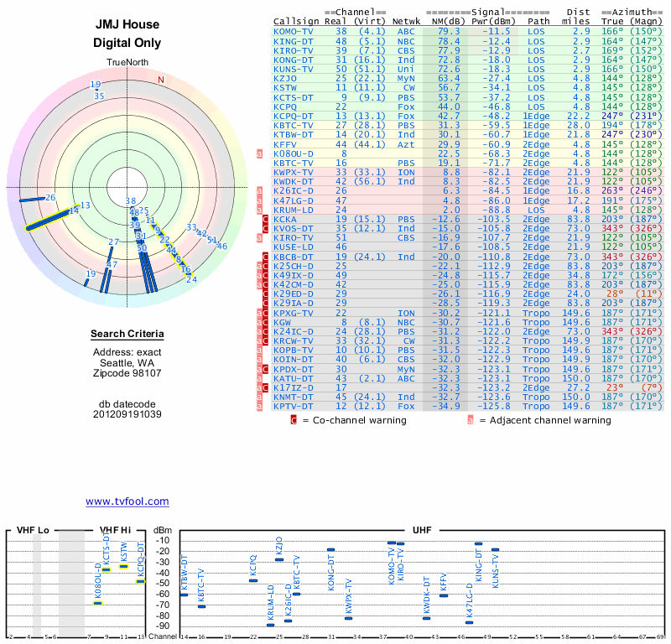Image resolution: width=671 pixels, height=644 pixels.
Task: Click the co-channel warning icon for KBCB-DT
Action: click(x=265, y=257)
